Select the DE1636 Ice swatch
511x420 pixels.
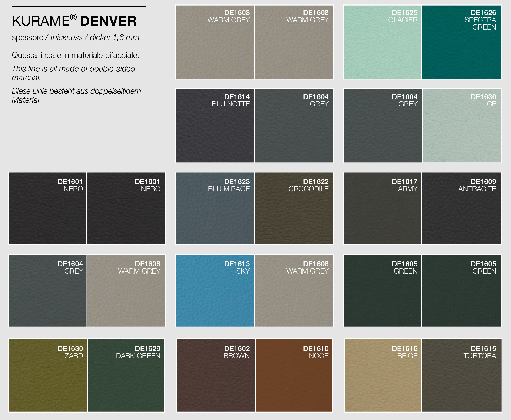pos(462,126)
